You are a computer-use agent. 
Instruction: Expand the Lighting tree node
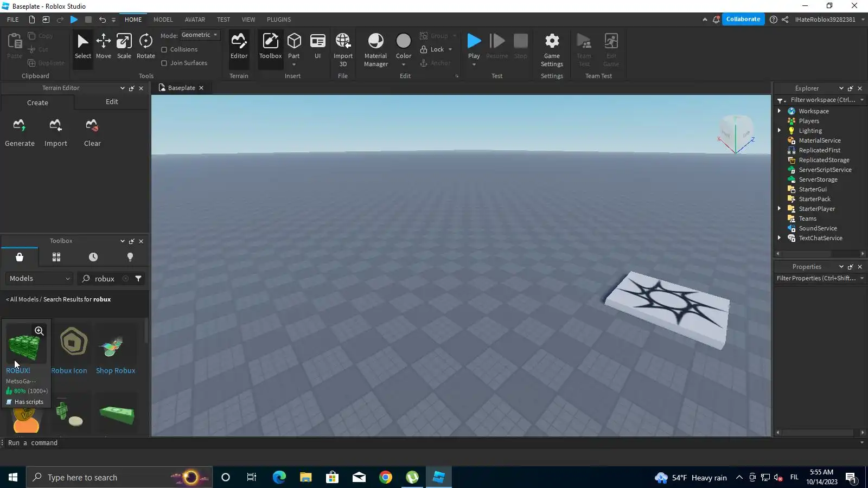click(x=780, y=131)
